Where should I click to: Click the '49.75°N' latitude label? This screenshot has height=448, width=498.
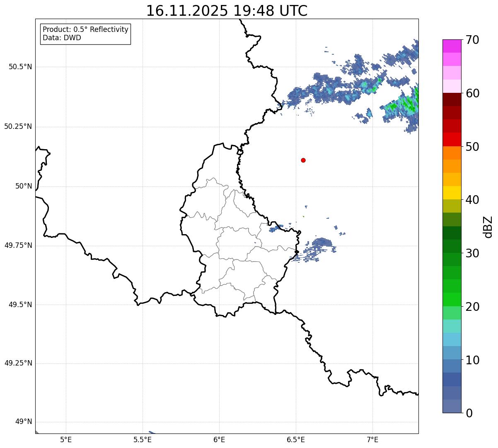tap(18, 245)
